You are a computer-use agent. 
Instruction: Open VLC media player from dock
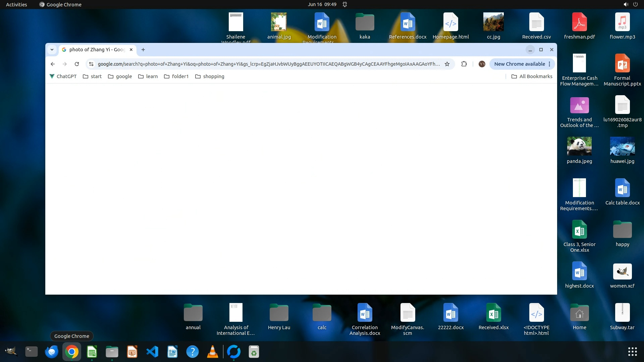pyautogui.click(x=213, y=352)
